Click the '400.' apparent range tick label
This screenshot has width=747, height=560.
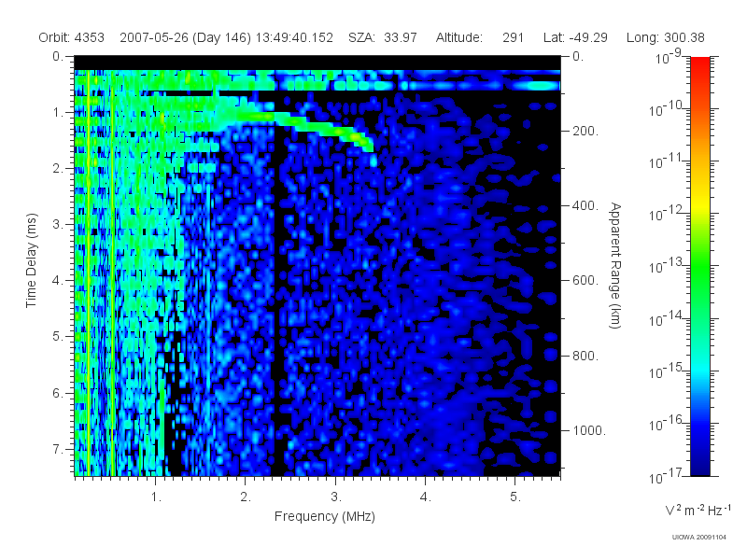(585, 205)
